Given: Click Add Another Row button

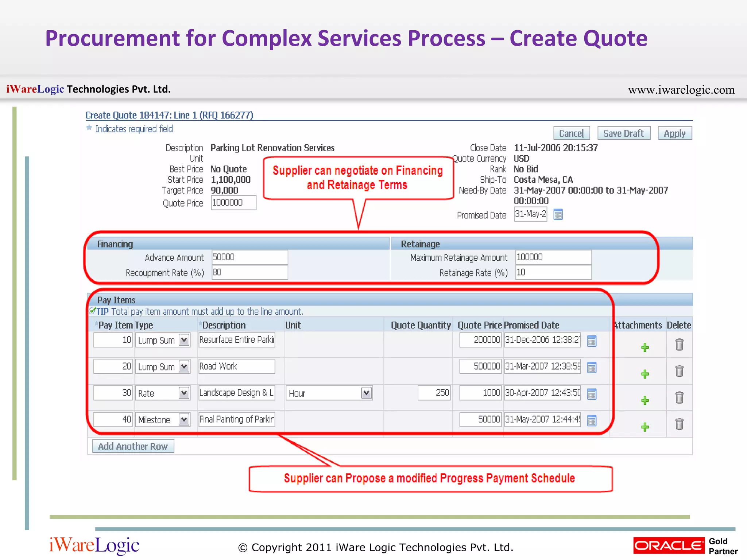Looking at the screenshot, I should pos(133,446).
